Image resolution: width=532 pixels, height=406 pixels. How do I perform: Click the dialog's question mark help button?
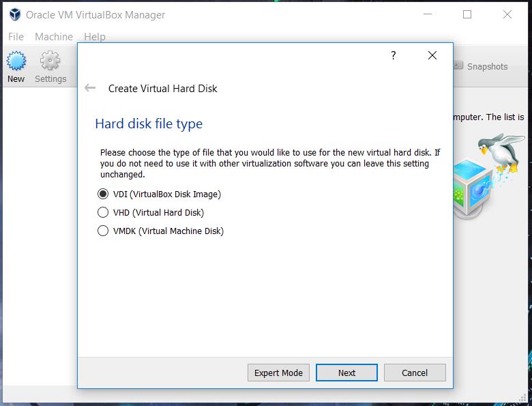(393, 55)
